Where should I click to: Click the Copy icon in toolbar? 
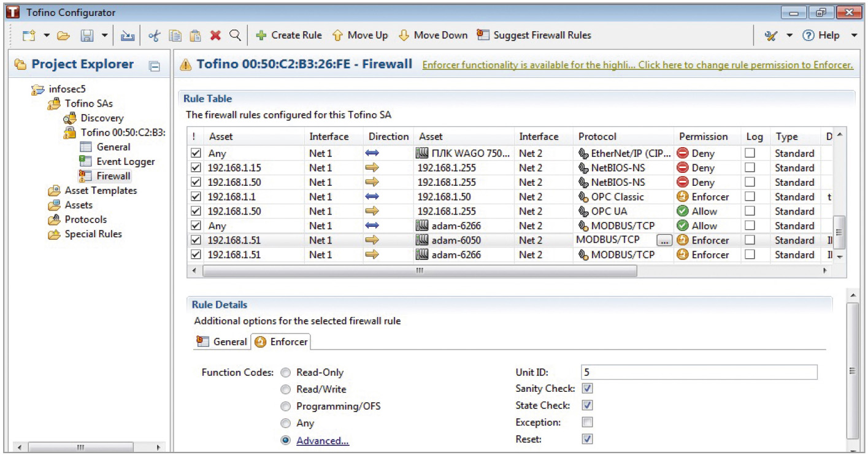point(175,36)
